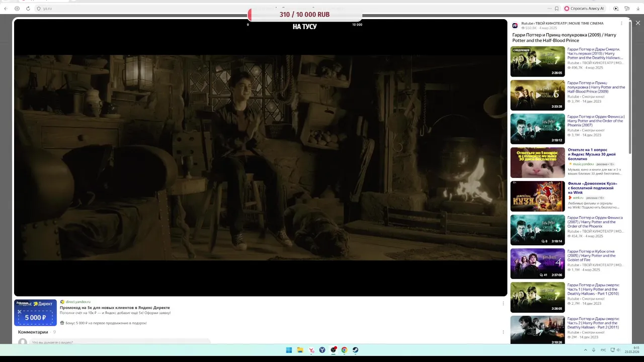The image size is (644, 362).
Task: Click the browser back arrow
Action: 6,9
